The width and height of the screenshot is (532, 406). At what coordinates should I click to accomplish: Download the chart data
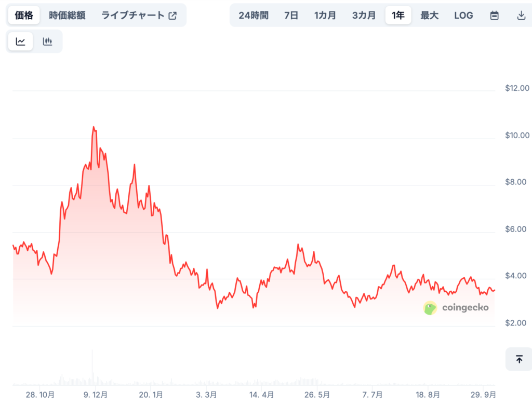521,16
